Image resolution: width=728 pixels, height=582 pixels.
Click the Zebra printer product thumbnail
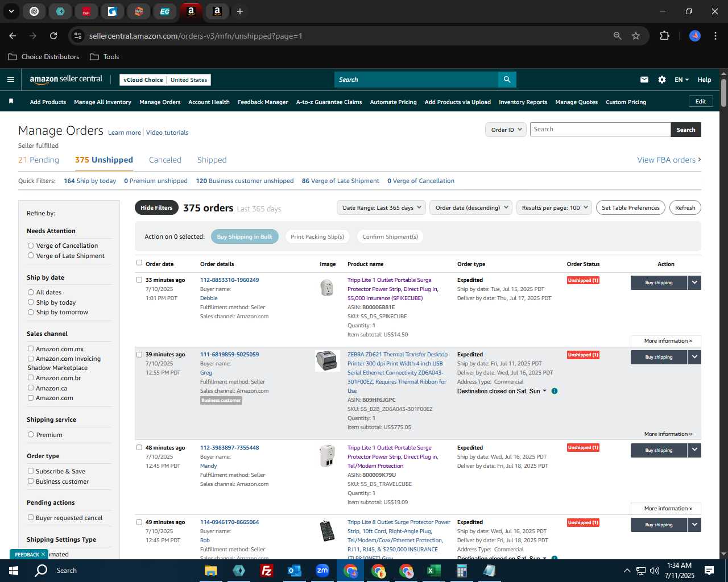click(x=328, y=361)
